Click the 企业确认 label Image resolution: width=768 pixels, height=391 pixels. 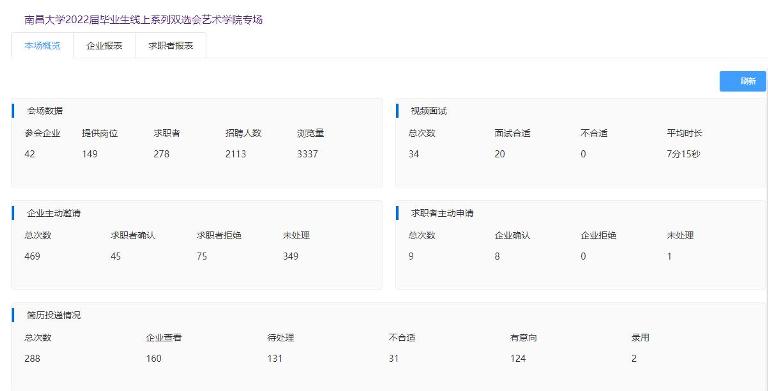[512, 235]
